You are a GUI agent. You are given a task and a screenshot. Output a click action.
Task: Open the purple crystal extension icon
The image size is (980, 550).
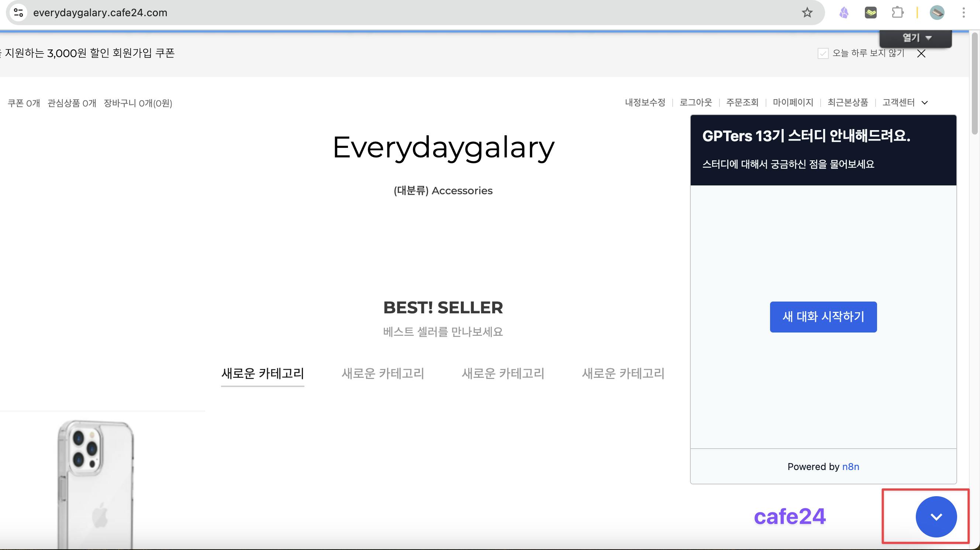pyautogui.click(x=844, y=13)
